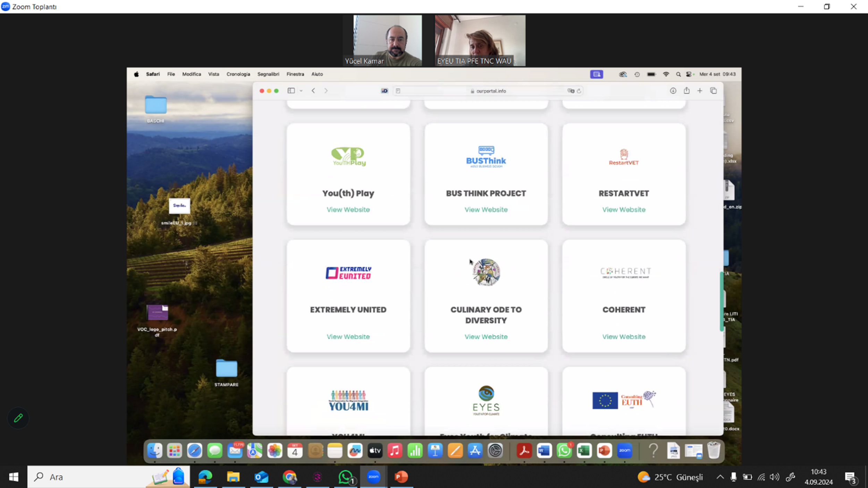This screenshot has width=868, height=488.
Task: Open Apple TV in the Mac dock
Action: coord(375,451)
